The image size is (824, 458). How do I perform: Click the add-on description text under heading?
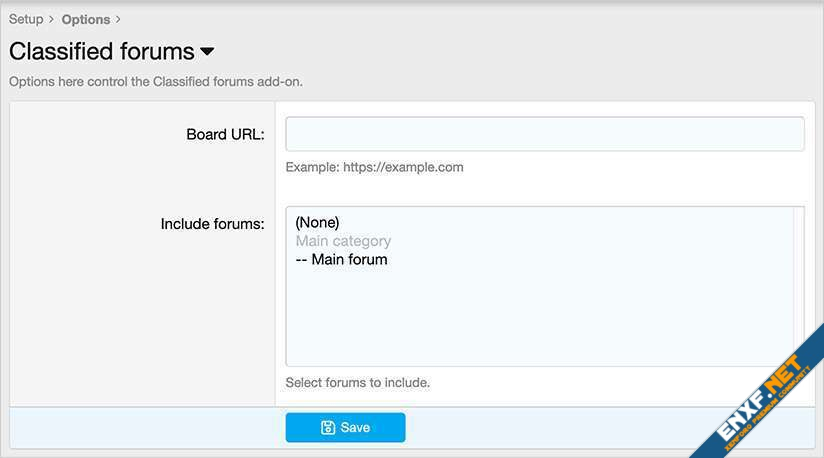tap(156, 81)
